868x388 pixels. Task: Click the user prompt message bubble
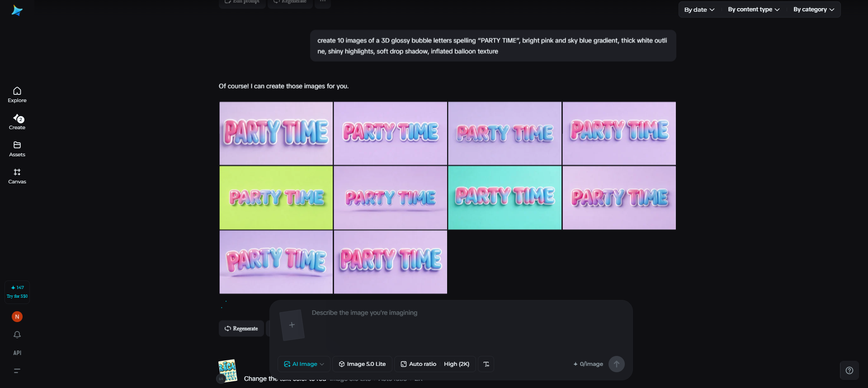[x=493, y=46]
